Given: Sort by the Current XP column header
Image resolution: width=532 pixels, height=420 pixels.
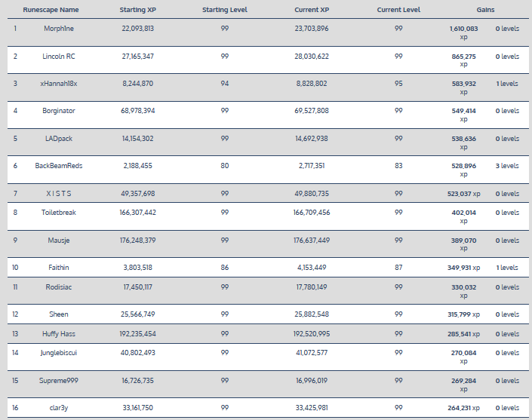Looking at the screenshot, I should [x=312, y=10].
